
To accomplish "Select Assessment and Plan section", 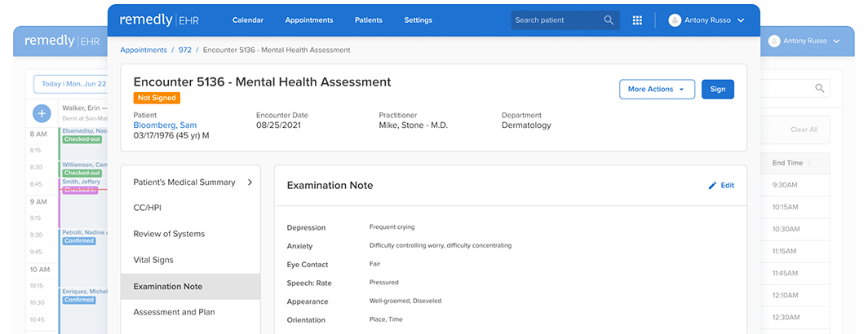I will (174, 312).
